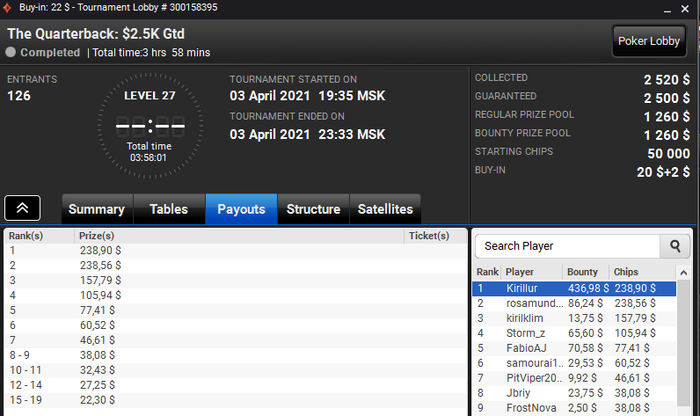This screenshot has height=416, width=700.
Task: Click the 60,52 $ prize in payouts
Action: (x=97, y=325)
